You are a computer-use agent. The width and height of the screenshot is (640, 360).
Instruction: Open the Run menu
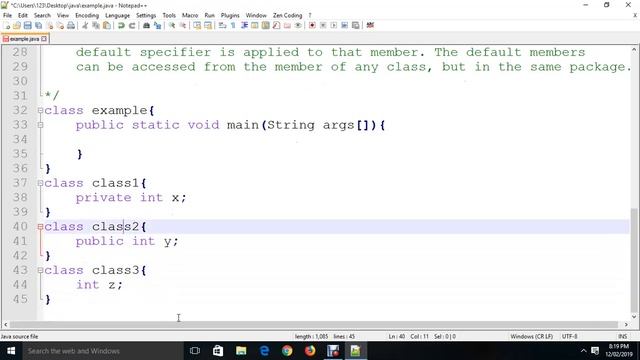(209, 16)
